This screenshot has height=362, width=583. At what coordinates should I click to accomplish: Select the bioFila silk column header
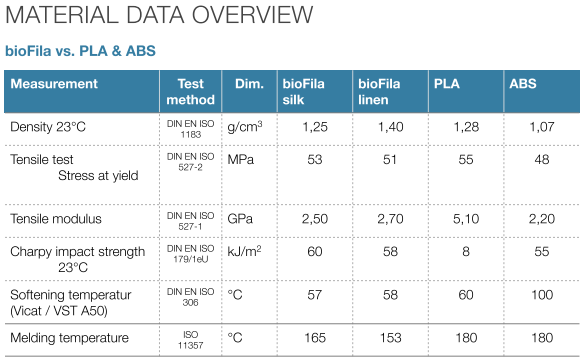(303, 92)
